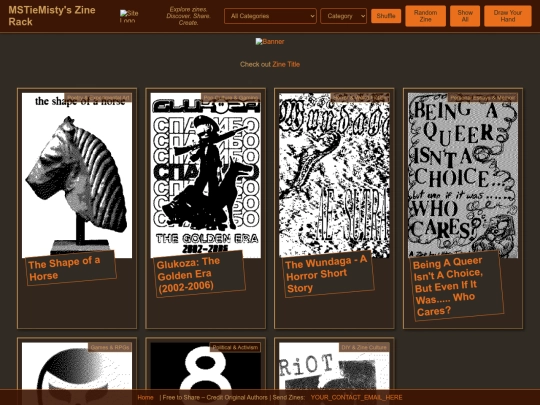The image size is (540, 405).
Task: Click the Personal Essays & Memoir tag
Action: coord(482,98)
